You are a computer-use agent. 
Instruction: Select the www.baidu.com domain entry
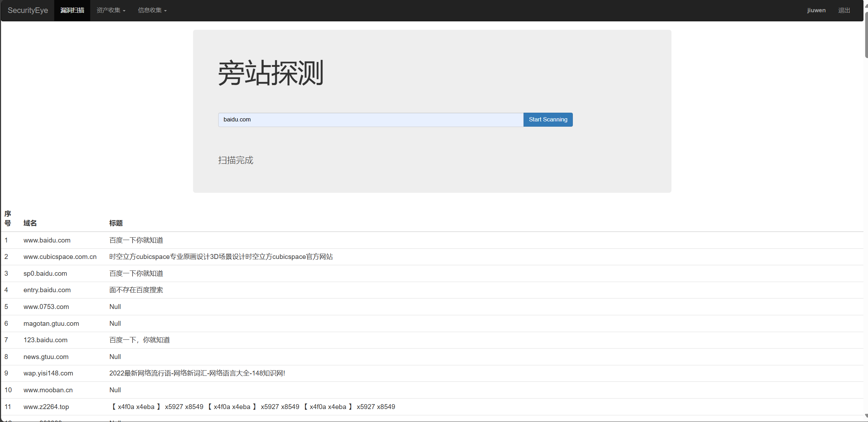coord(47,240)
